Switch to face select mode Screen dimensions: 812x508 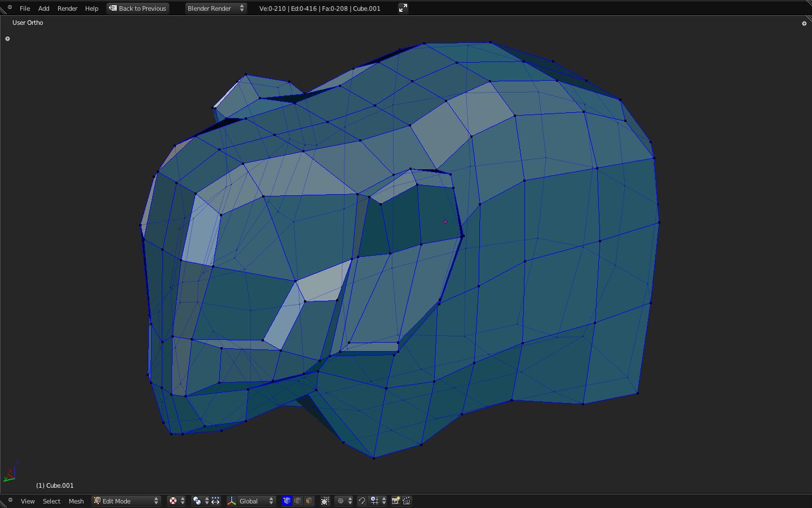pyautogui.click(x=309, y=501)
